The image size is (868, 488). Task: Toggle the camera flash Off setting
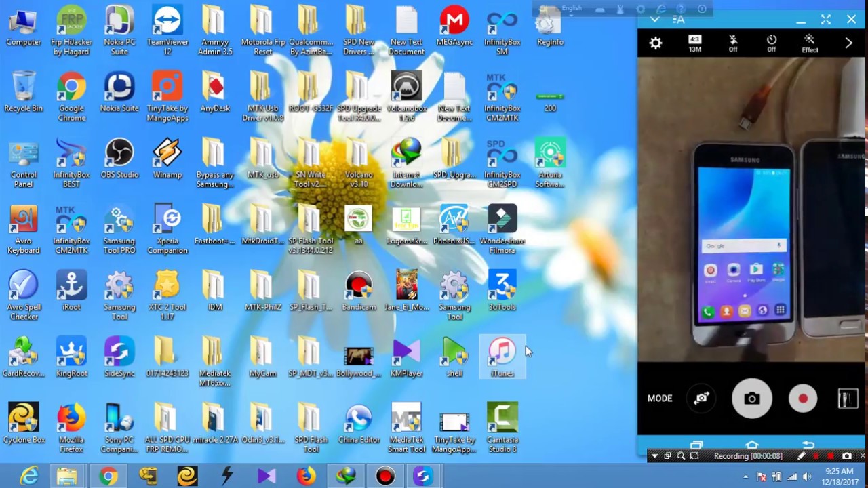(x=733, y=43)
